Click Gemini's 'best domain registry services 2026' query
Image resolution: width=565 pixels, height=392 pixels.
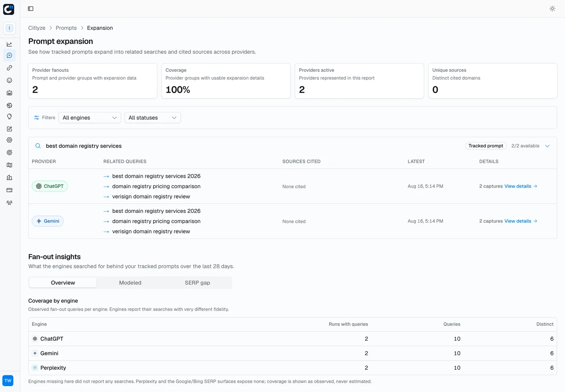[x=156, y=211]
